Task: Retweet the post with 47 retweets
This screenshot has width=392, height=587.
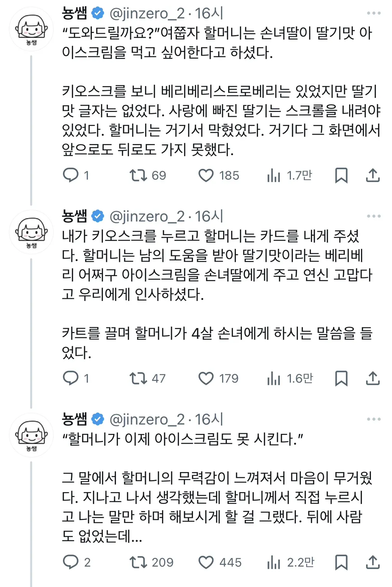Action: pos(138,378)
